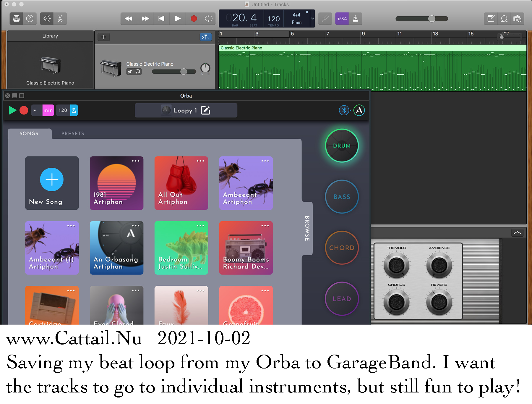Switch to the SONGS tab
The width and height of the screenshot is (532, 404).
29,133
